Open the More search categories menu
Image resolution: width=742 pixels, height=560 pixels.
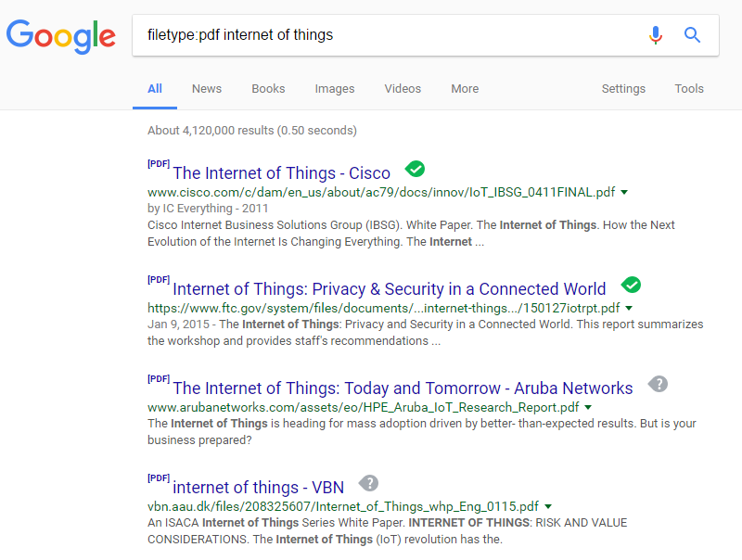click(x=465, y=89)
